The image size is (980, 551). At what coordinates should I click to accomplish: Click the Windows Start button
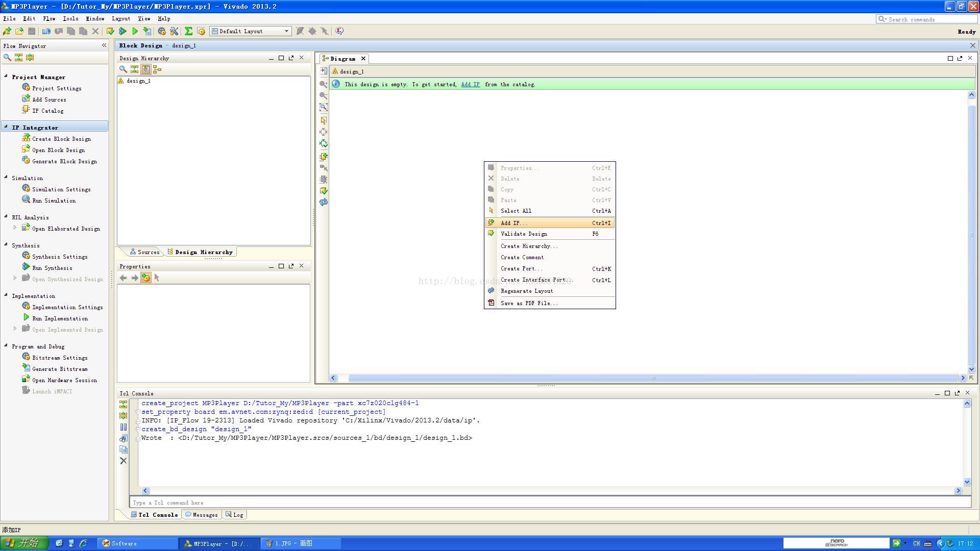24,543
